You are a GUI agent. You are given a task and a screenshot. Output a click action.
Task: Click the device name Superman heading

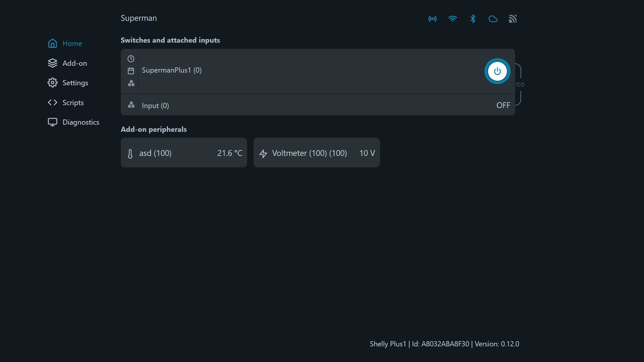(139, 18)
